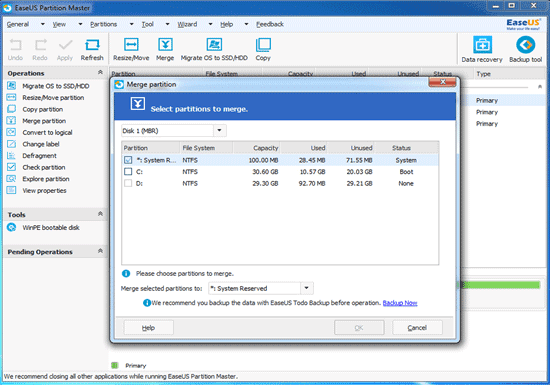The image size is (550, 385).
Task: Open the Partitions menu
Action: coord(103,24)
